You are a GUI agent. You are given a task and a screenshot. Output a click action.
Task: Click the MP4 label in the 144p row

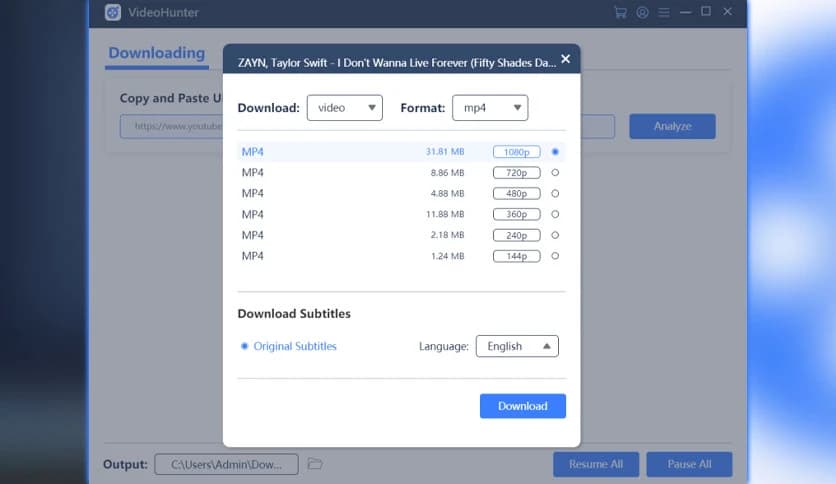click(x=253, y=256)
